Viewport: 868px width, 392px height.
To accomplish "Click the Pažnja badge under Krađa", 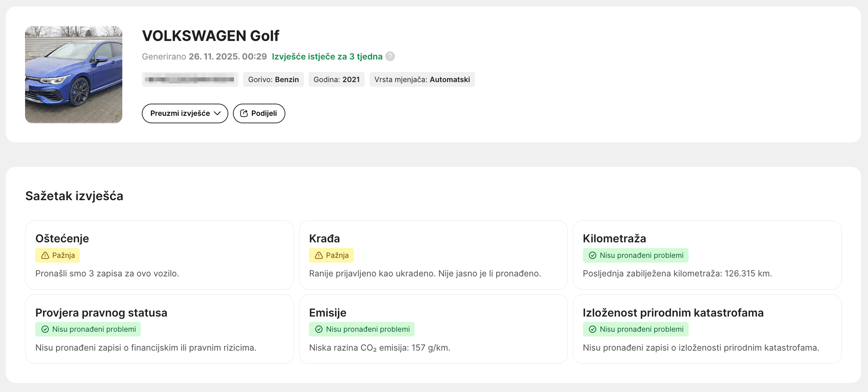I will 331,255.
